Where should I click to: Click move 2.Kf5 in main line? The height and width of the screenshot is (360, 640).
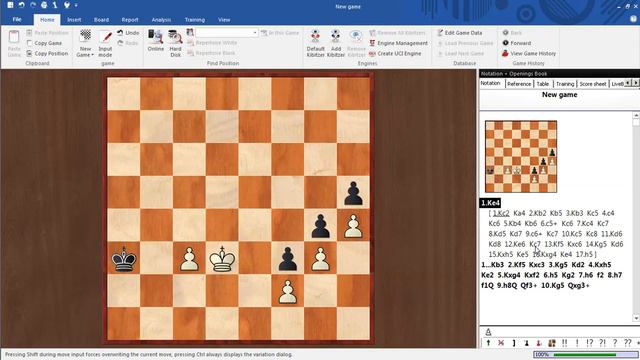pos(517,264)
